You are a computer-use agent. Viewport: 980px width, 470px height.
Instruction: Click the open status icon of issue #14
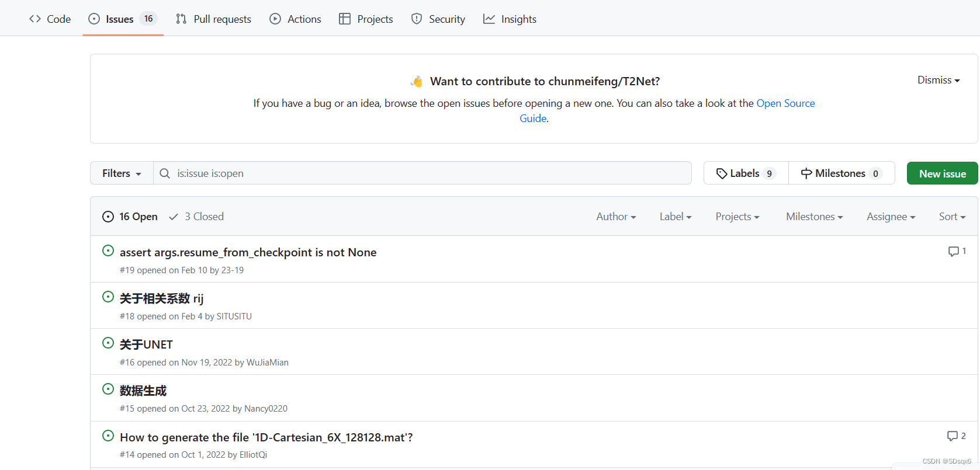pos(108,436)
